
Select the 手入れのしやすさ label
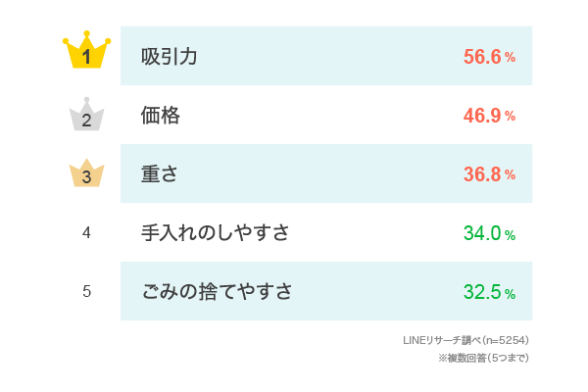coord(216,233)
